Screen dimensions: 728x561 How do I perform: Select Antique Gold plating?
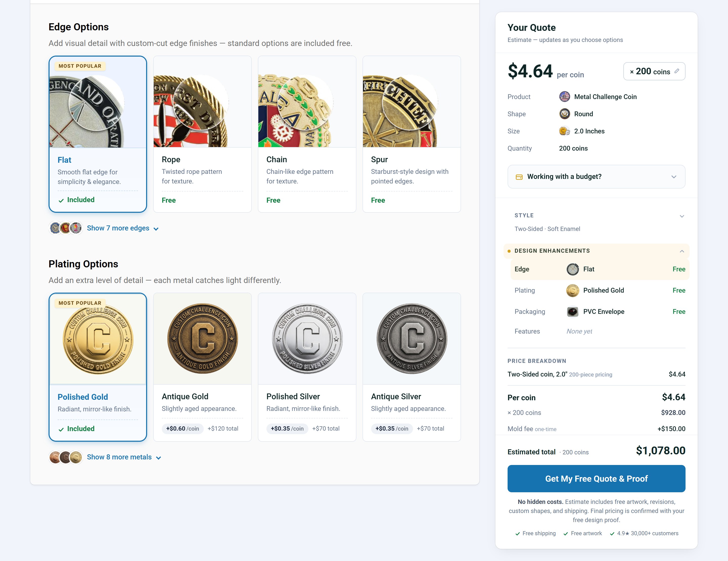click(202, 367)
